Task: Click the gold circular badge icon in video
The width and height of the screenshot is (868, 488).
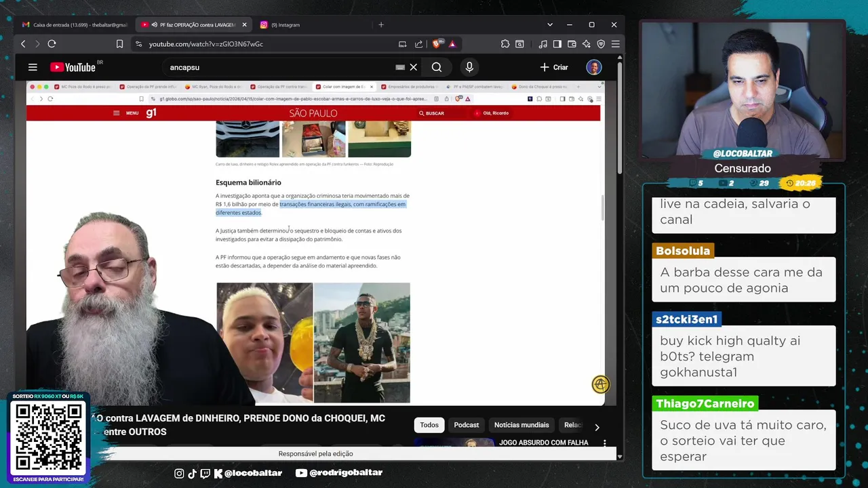Action: point(600,384)
